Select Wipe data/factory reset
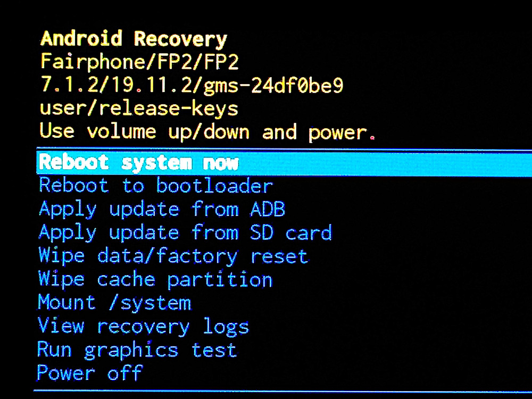Viewport: 532px width, 399px height. 173,256
